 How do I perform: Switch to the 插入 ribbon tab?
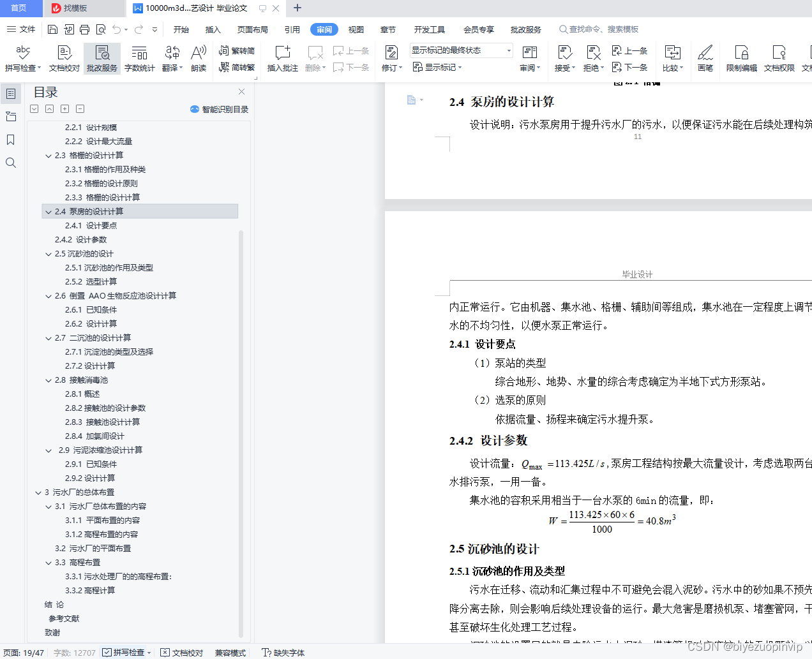(x=213, y=29)
